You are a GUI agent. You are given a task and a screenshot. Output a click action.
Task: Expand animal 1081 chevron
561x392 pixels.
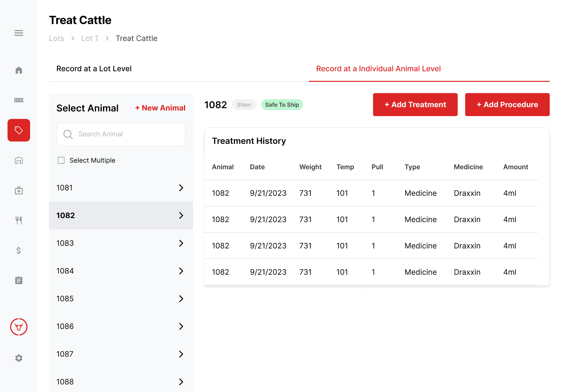(x=181, y=188)
